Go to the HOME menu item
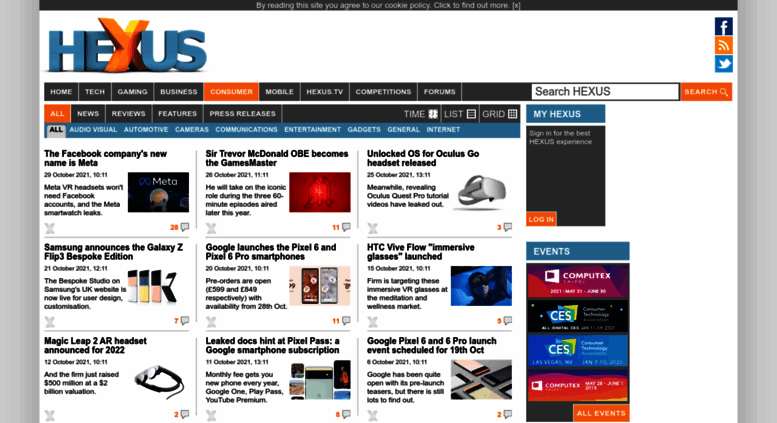The image size is (777, 423). (61, 92)
